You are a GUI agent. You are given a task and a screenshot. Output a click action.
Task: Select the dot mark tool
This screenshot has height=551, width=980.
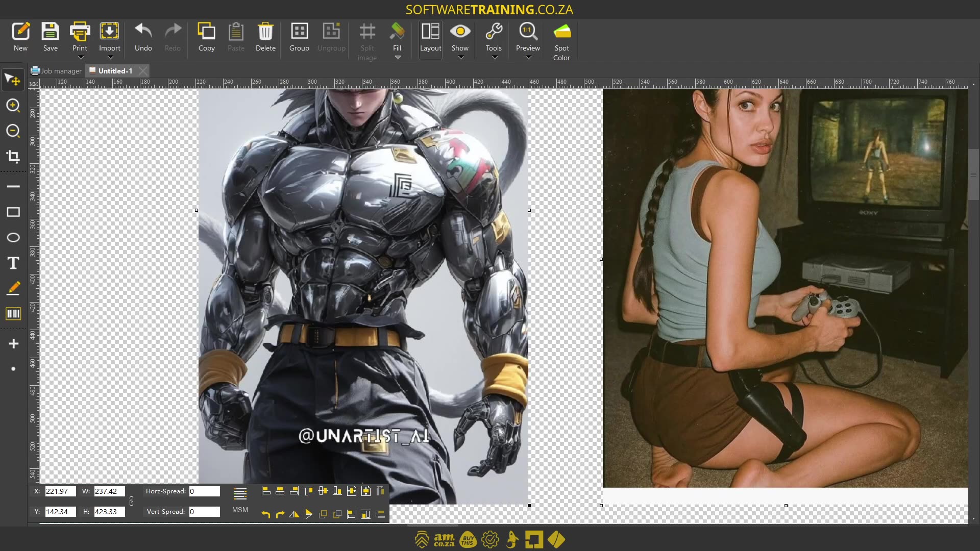point(13,368)
